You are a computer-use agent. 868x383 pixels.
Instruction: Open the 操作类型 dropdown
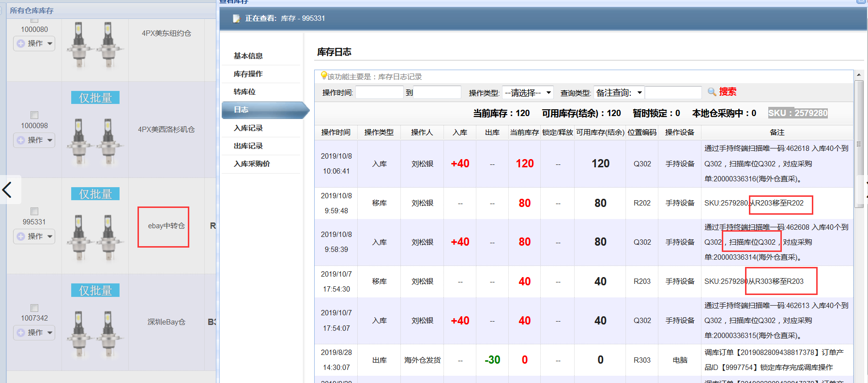(x=528, y=92)
